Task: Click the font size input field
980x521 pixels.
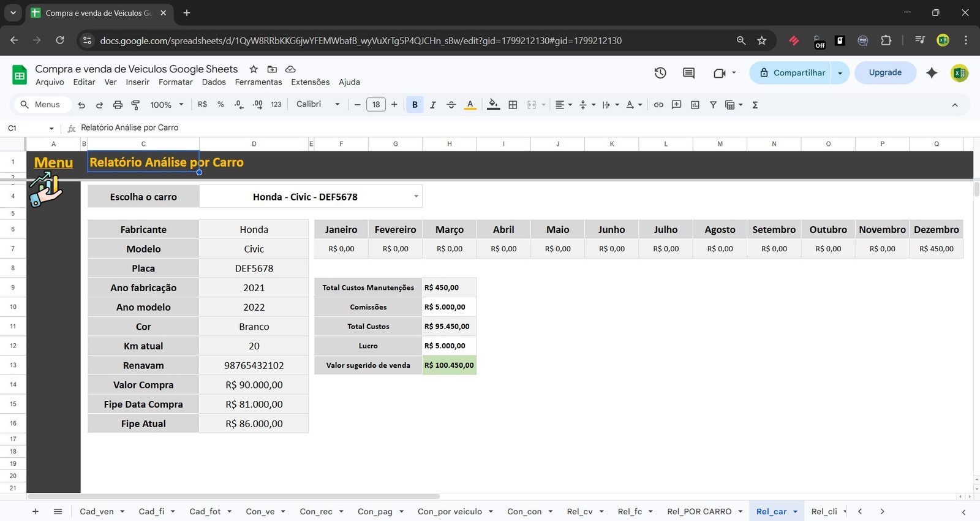Action: [x=376, y=105]
